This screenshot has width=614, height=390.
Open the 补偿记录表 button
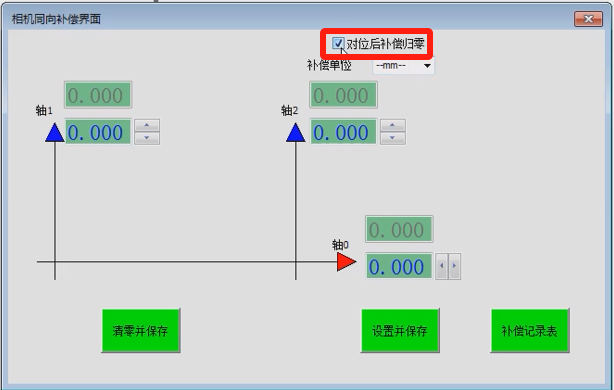pos(530,331)
